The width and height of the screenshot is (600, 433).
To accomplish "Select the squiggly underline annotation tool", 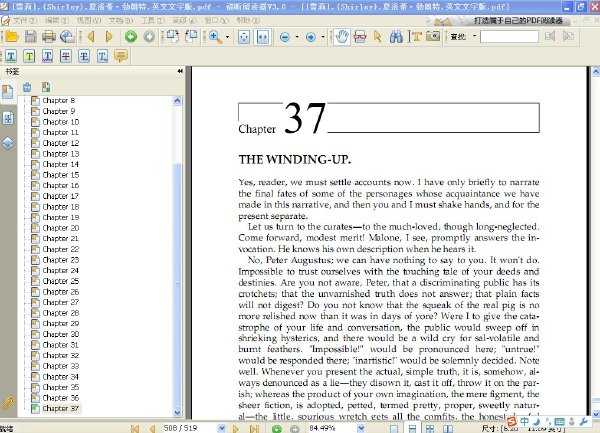I will (x=47, y=57).
